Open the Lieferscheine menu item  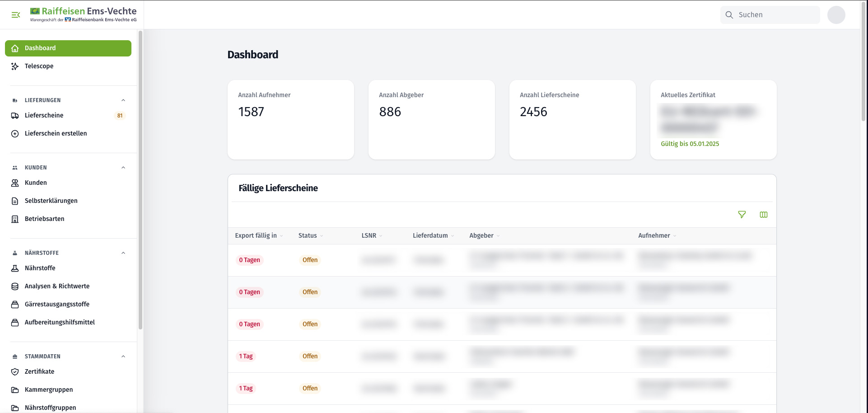tap(44, 116)
